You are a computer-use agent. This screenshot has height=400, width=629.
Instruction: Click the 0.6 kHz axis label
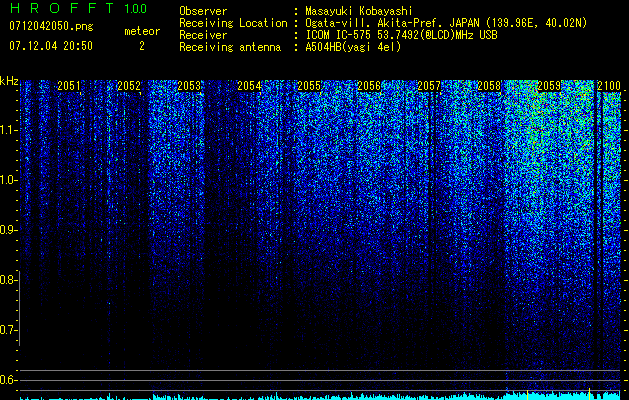8,380
